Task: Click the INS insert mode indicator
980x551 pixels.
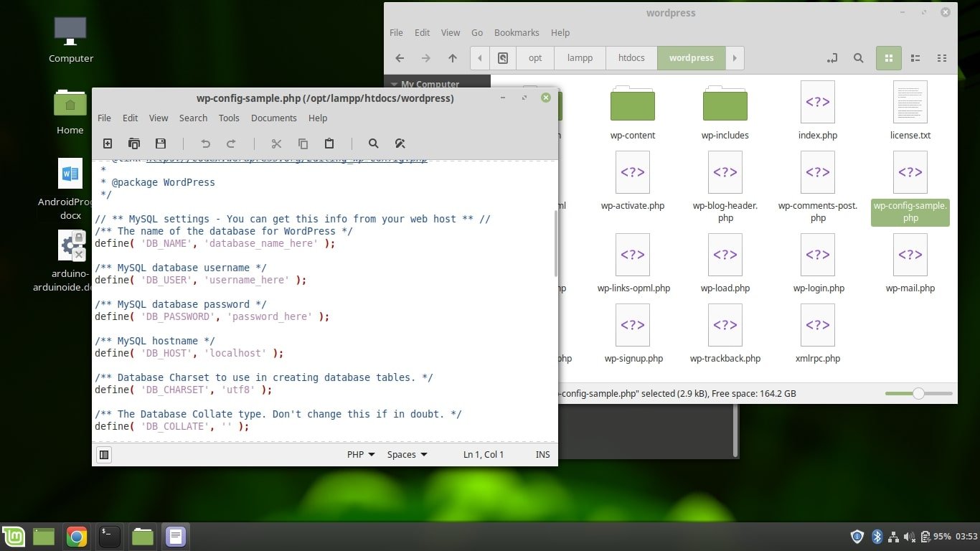Action: click(x=542, y=454)
